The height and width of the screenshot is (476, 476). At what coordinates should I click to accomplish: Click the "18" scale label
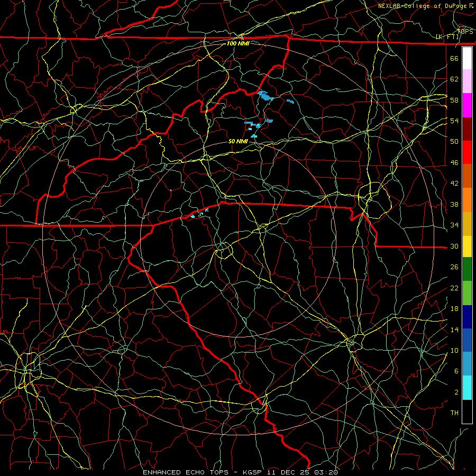454,309
